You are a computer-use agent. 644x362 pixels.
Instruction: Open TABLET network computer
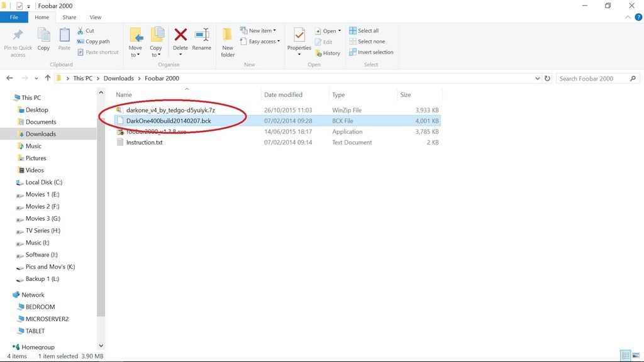pyautogui.click(x=35, y=331)
